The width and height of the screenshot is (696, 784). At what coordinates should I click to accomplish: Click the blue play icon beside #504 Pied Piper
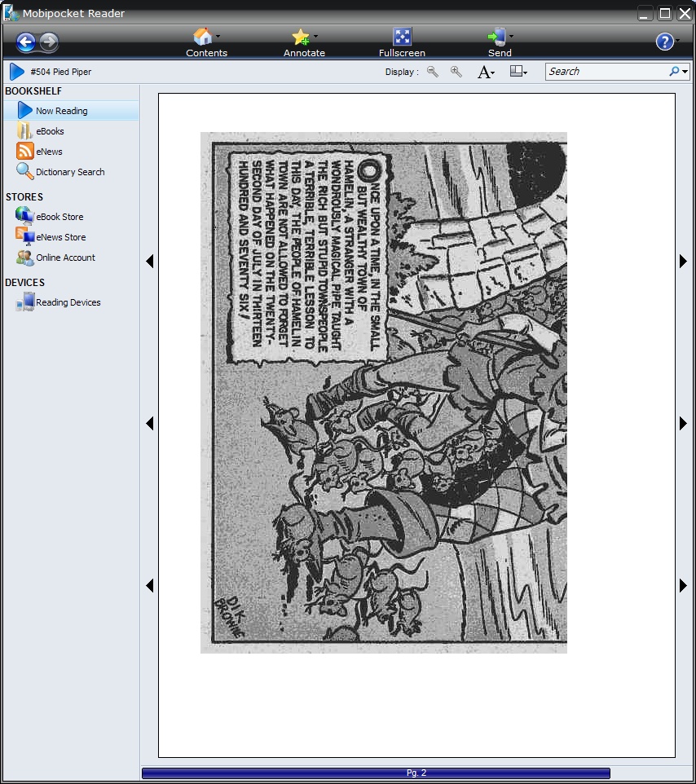pos(16,72)
